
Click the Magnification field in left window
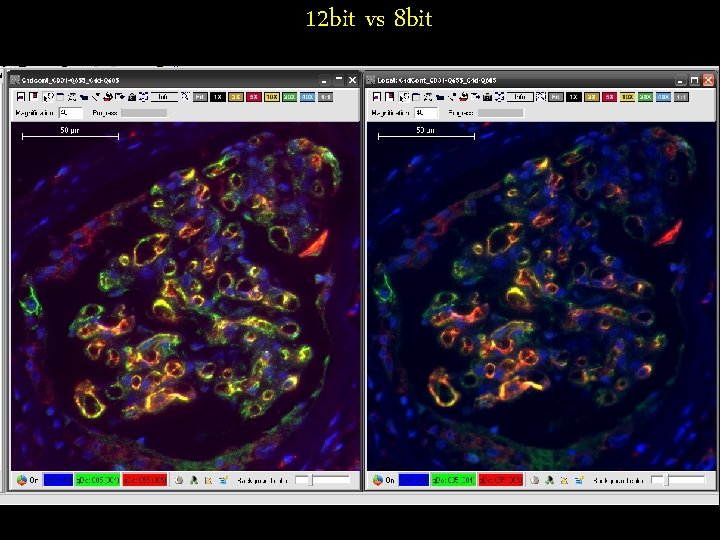click(x=71, y=112)
